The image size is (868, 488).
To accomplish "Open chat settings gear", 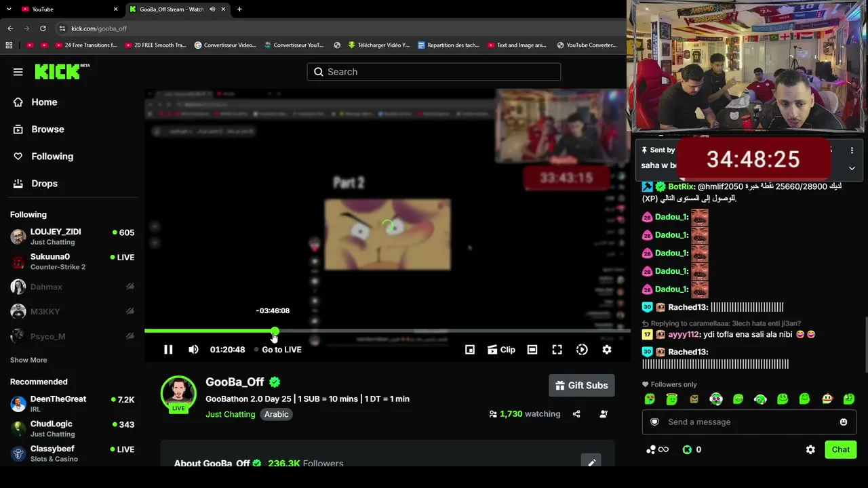I will pyautogui.click(x=810, y=449).
